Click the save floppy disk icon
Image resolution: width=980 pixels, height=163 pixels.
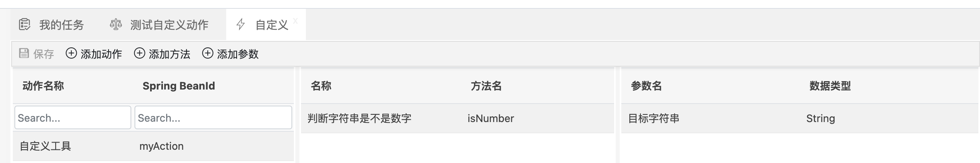tap(24, 53)
